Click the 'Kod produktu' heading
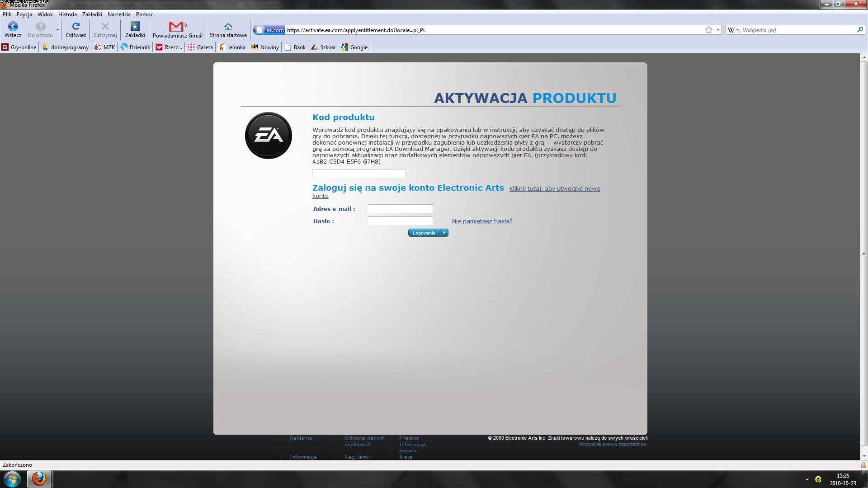 [x=344, y=117]
